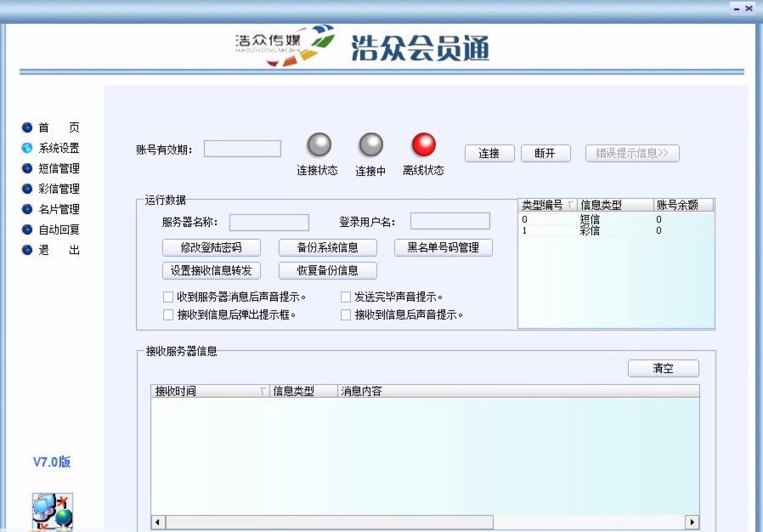Click the bullet icon beside 名片管理

[x=27, y=209]
